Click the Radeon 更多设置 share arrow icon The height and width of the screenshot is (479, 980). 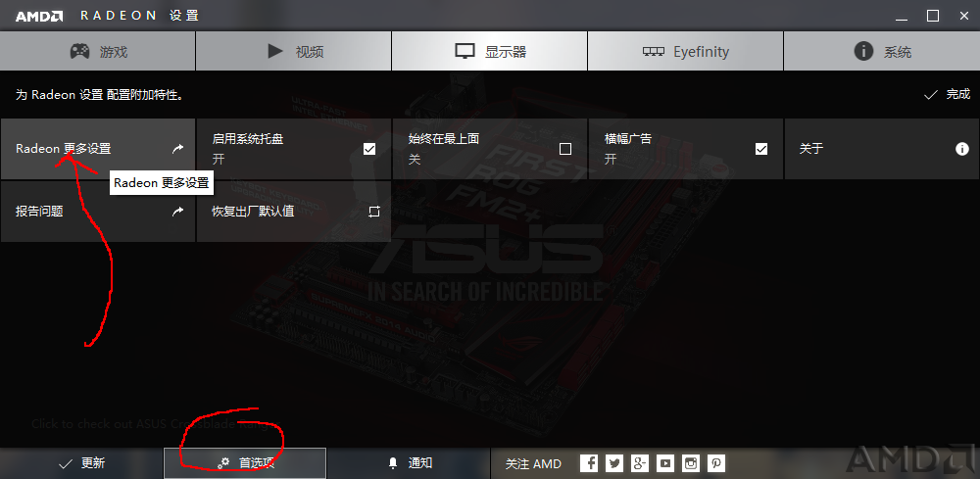click(178, 149)
